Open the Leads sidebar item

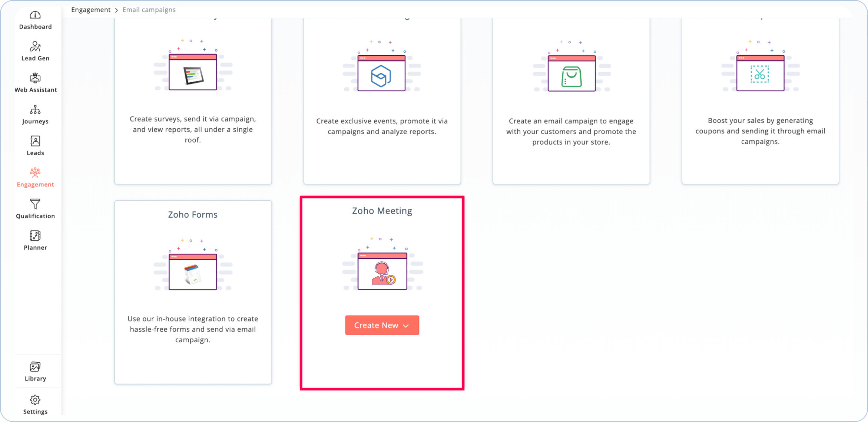click(x=35, y=142)
